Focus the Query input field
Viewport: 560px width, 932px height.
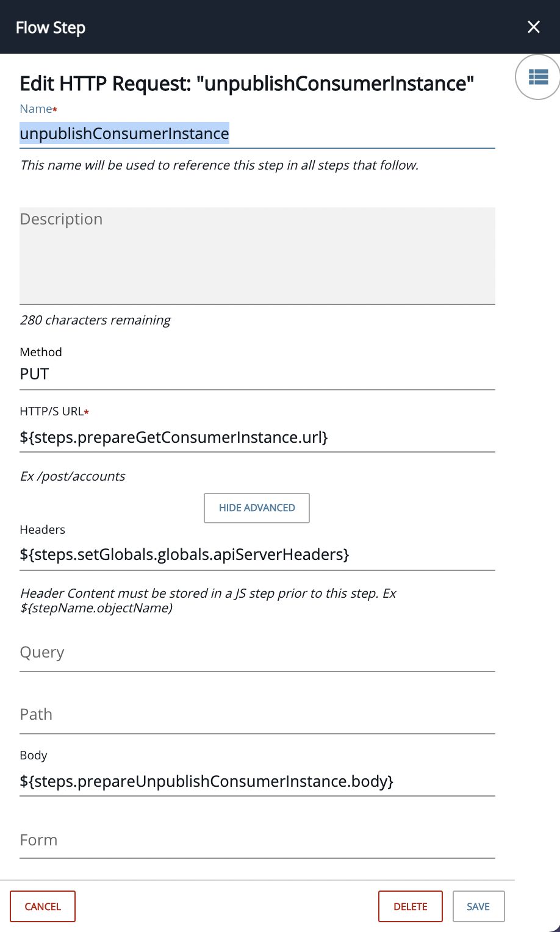(x=257, y=653)
